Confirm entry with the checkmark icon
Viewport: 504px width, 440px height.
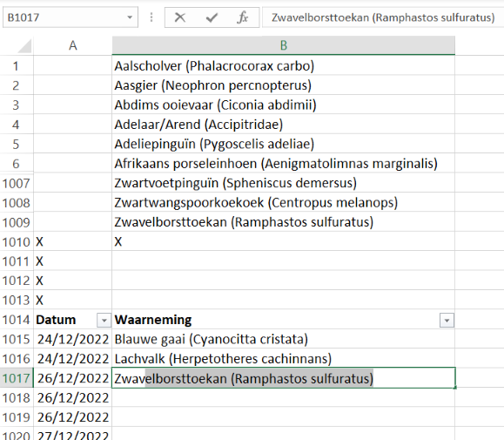point(212,17)
